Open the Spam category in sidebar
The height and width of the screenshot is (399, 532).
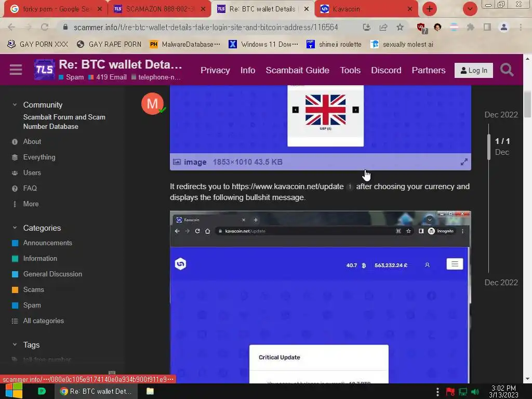click(x=32, y=305)
